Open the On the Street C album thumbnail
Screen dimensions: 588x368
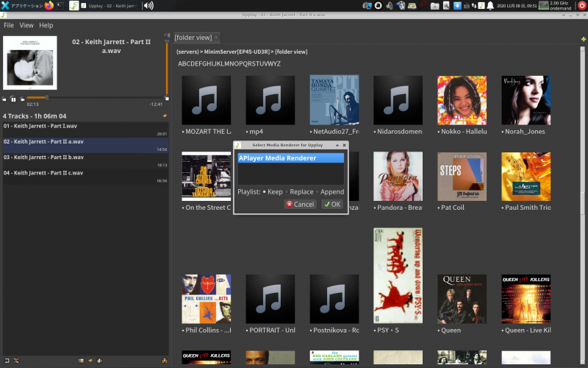(x=207, y=177)
